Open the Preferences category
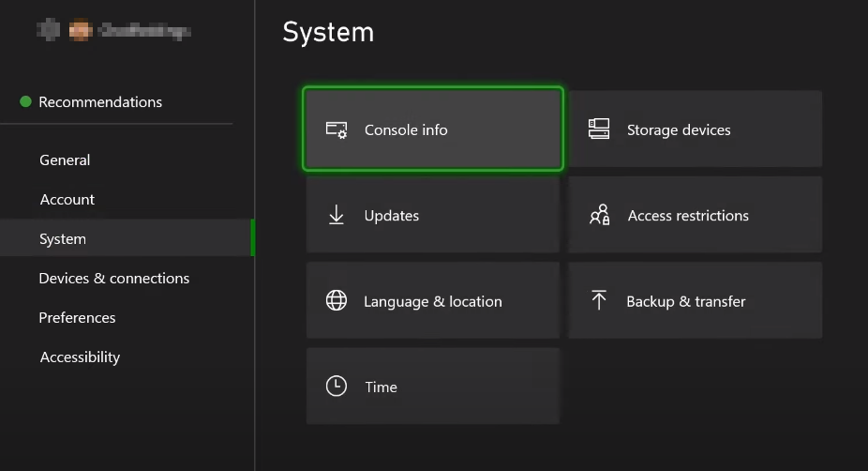 77,318
